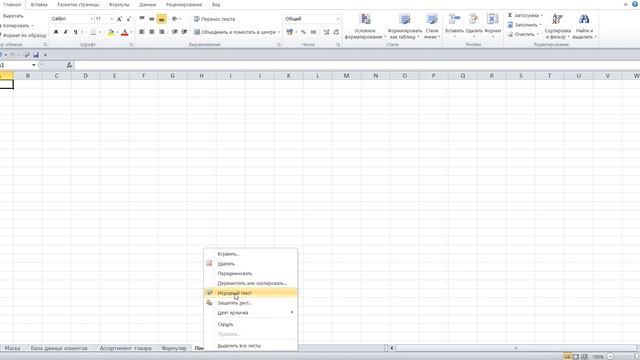Choose Выделить все листы in context menu
Screen dimensions: 640x360
tap(251, 345)
